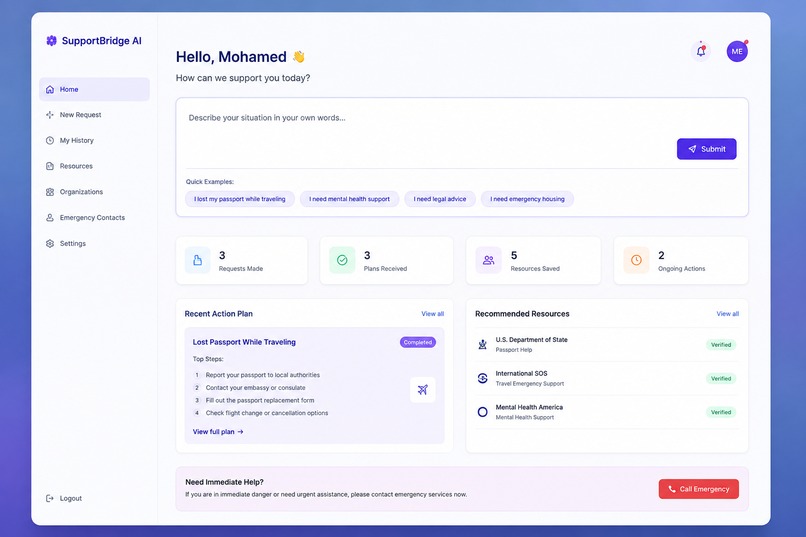Open the notifications bell
The image size is (806, 537).
[x=701, y=51]
